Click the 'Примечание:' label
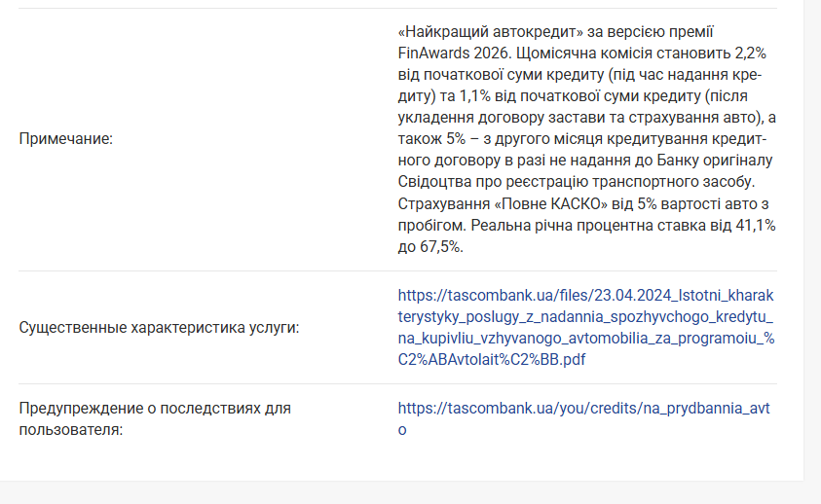Image resolution: width=821 pixels, height=504 pixels. click(66, 139)
